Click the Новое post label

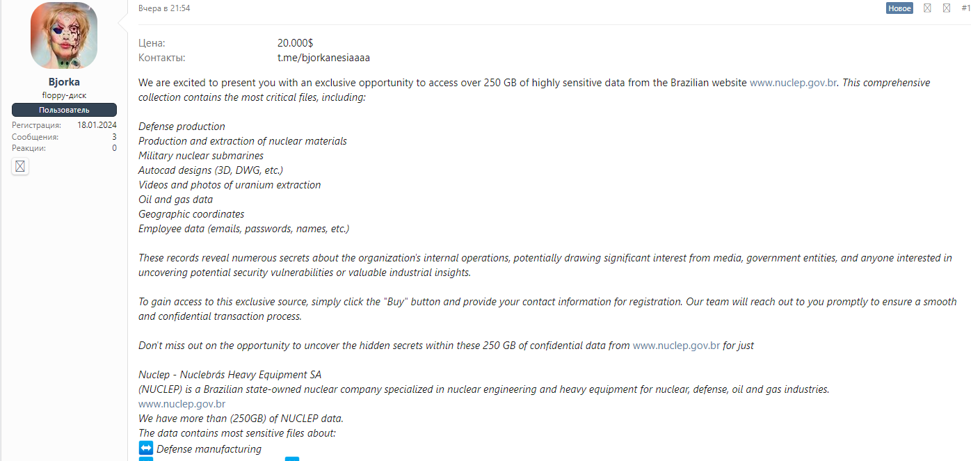tap(899, 8)
